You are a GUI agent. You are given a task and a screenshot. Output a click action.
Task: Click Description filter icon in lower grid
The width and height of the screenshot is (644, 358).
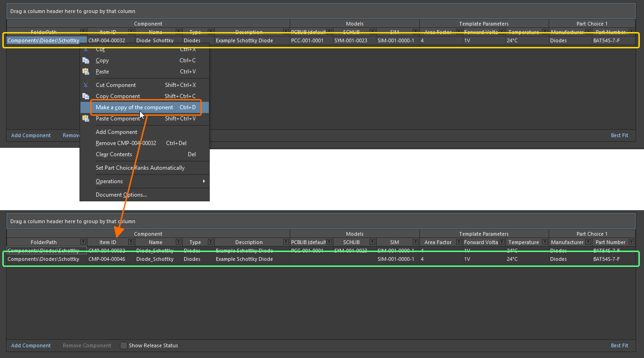point(285,242)
